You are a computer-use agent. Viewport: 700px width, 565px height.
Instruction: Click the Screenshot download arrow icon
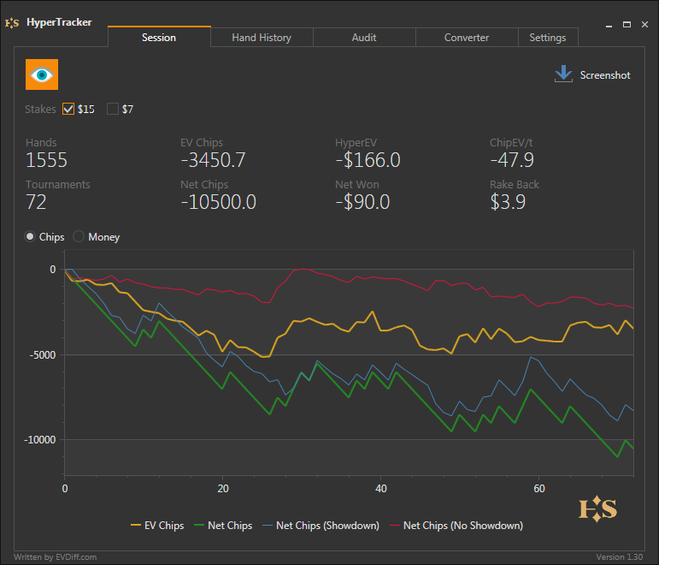pos(563,75)
